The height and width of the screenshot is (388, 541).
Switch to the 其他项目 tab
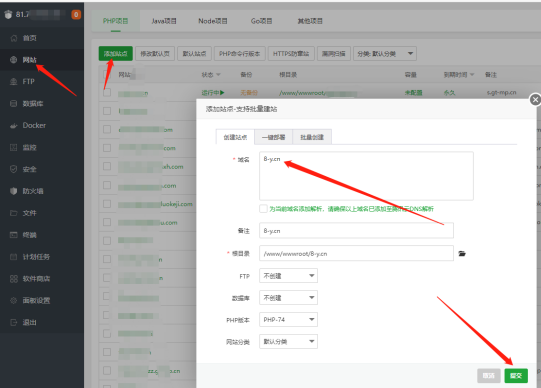click(310, 21)
